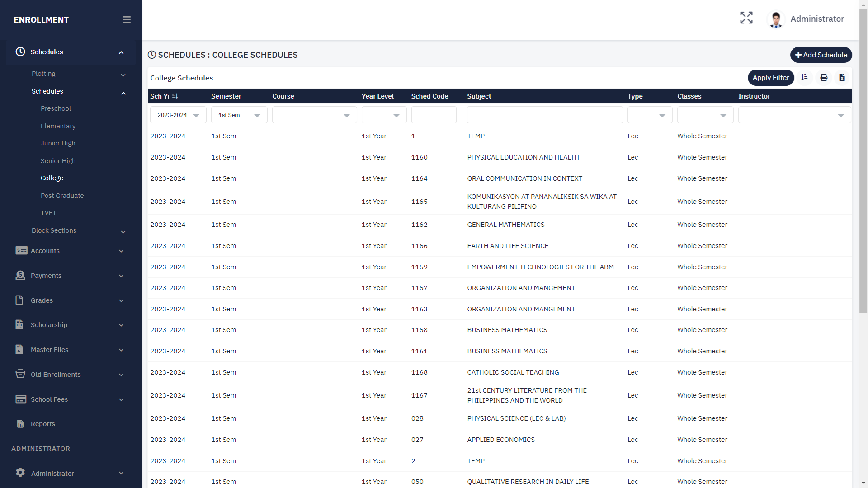This screenshot has height=488, width=868.
Task: Toggle fullscreen with the expand arrows icon
Action: pyautogui.click(x=746, y=18)
